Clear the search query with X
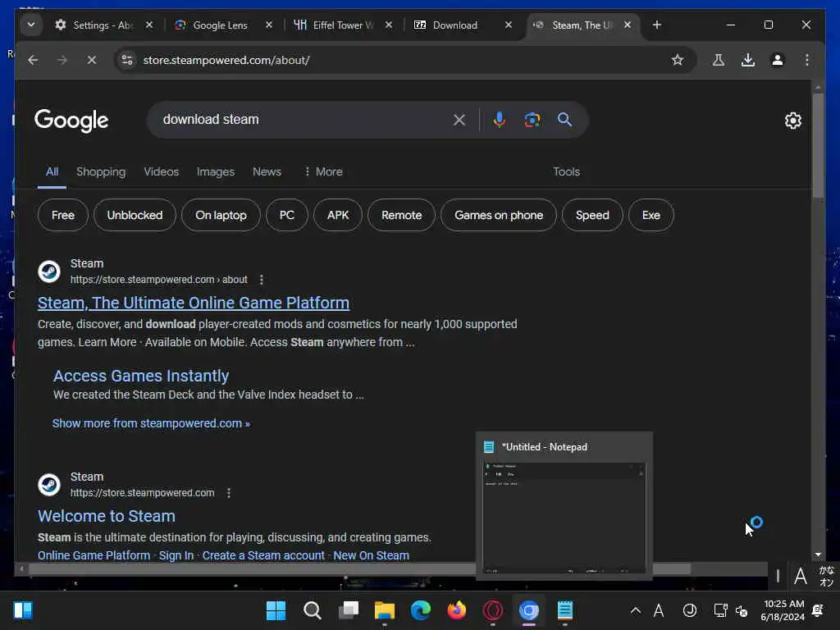This screenshot has height=630, width=840. [x=459, y=120]
